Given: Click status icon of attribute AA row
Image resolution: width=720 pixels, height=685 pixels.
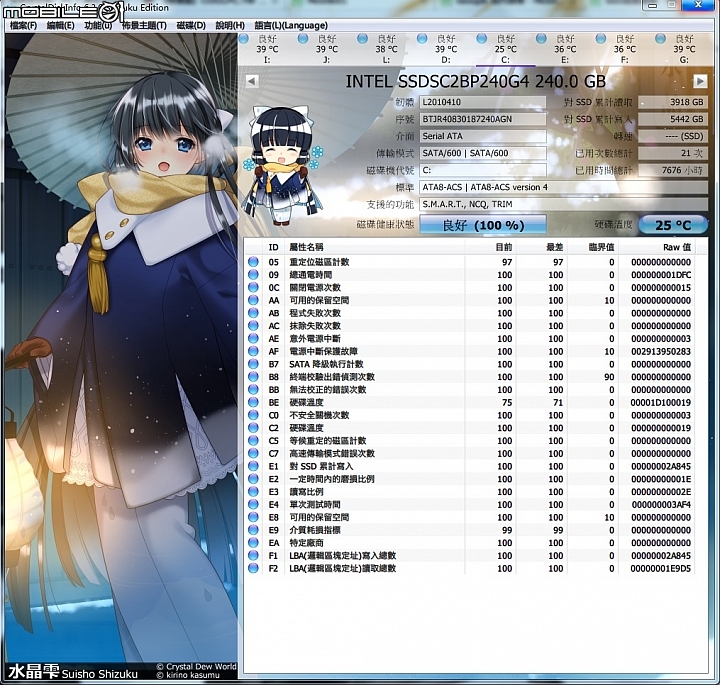Looking at the screenshot, I should [x=253, y=300].
